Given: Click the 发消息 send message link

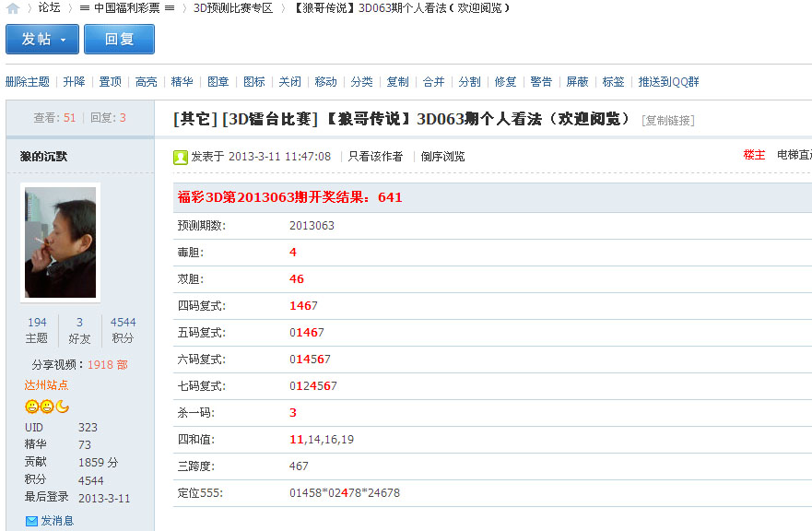Looking at the screenshot, I should (x=57, y=521).
